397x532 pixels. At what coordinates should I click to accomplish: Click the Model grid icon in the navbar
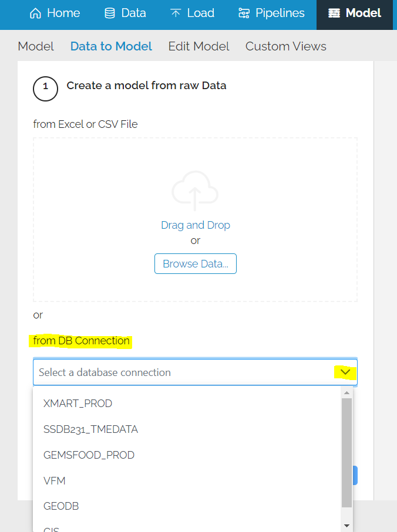[332, 12]
